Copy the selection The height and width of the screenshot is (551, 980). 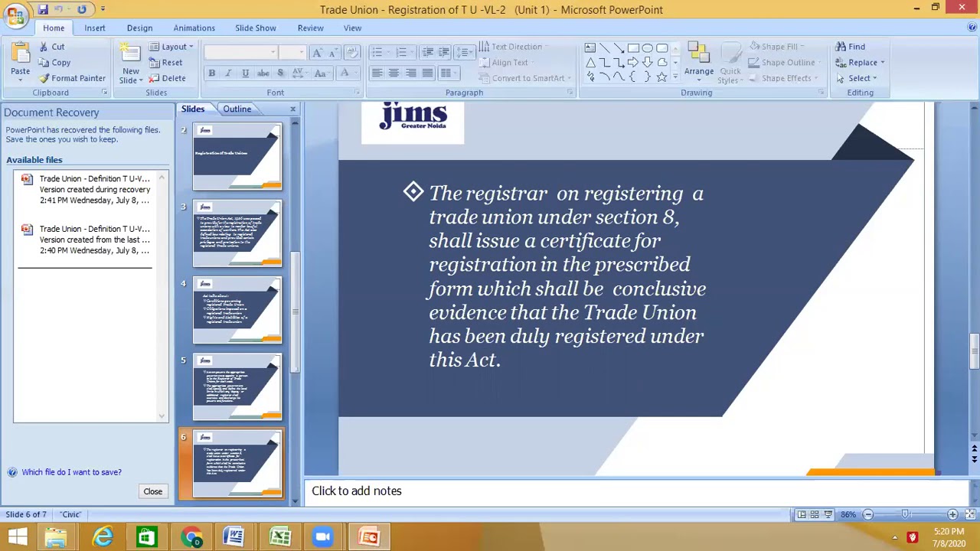click(x=54, y=63)
